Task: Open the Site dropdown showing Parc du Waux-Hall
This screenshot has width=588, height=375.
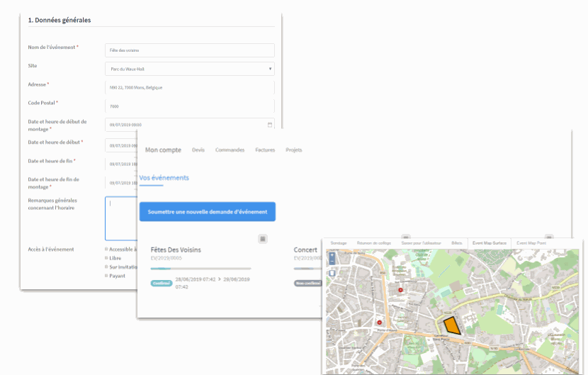Action: pos(190,69)
